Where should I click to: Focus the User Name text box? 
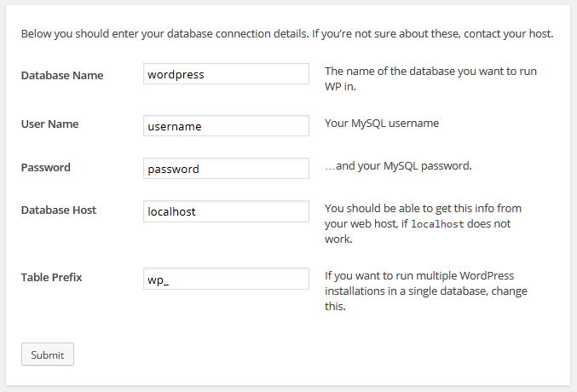point(226,126)
